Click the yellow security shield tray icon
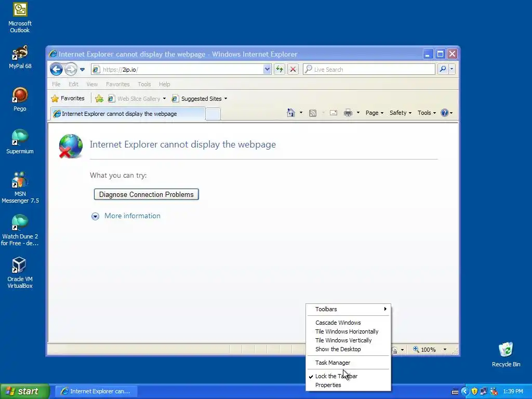 474,392
